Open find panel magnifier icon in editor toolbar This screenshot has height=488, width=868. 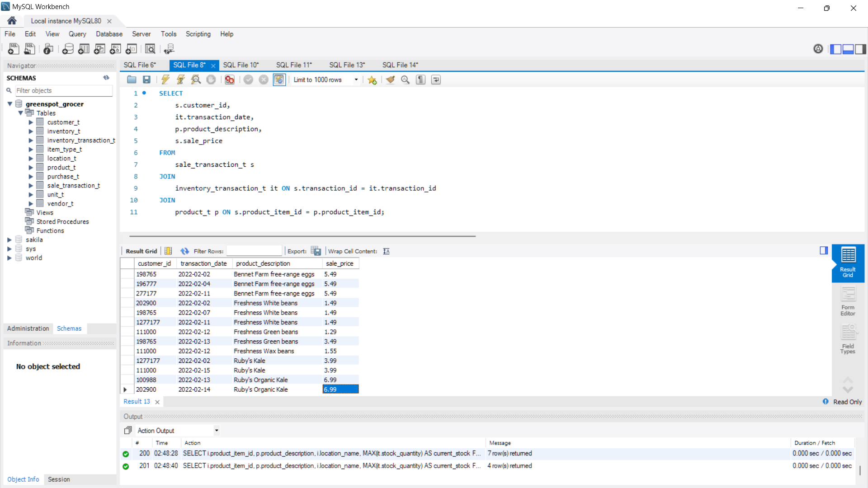[406, 80]
